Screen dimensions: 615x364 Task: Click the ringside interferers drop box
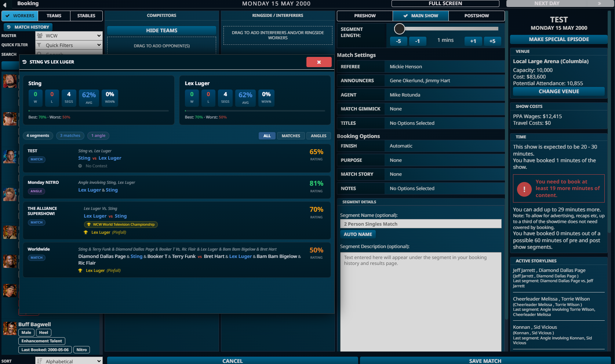[x=278, y=35]
